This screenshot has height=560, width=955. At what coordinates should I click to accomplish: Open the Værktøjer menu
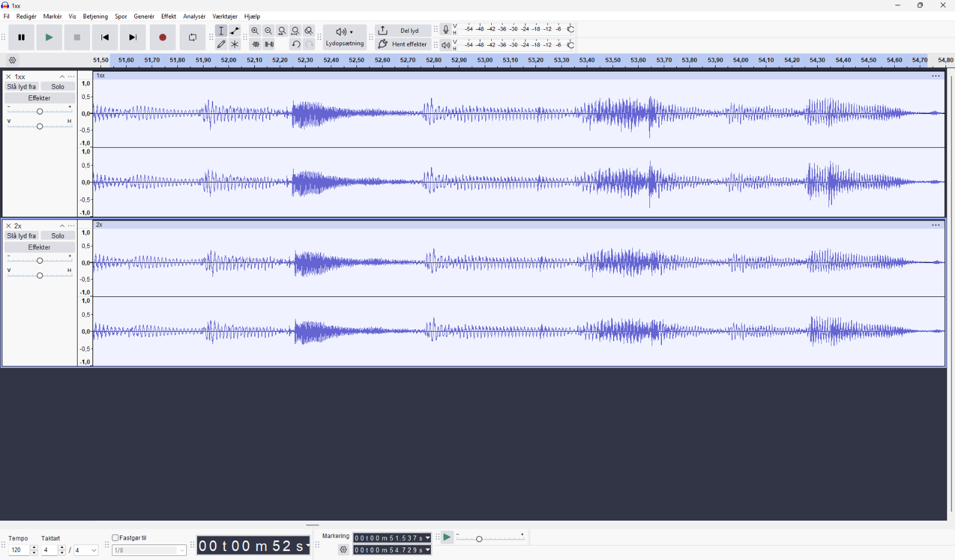(225, 17)
